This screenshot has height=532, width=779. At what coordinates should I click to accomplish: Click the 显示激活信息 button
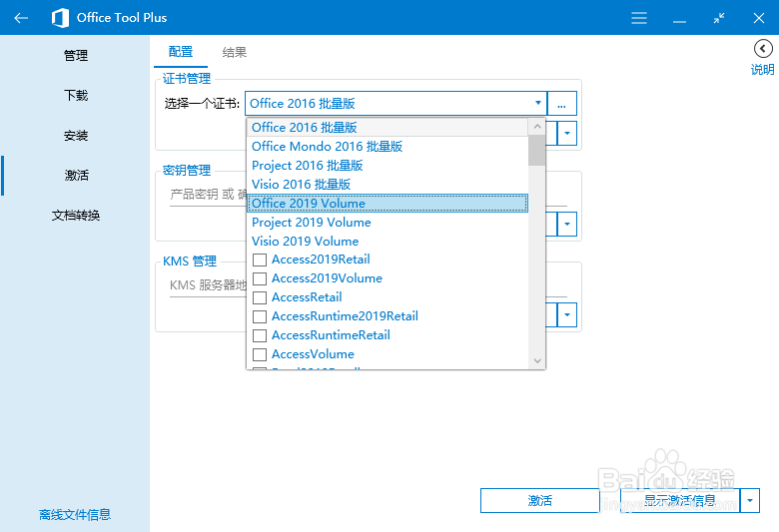[680, 501]
